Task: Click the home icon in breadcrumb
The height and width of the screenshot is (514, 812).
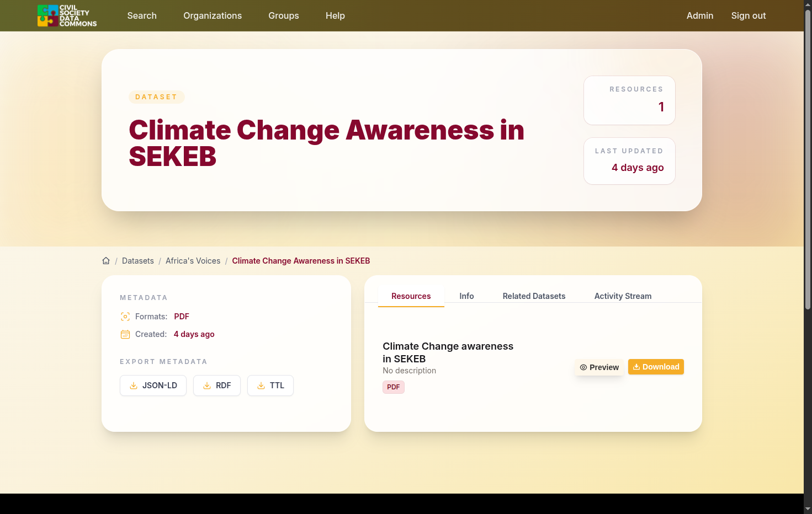Action: (x=106, y=261)
